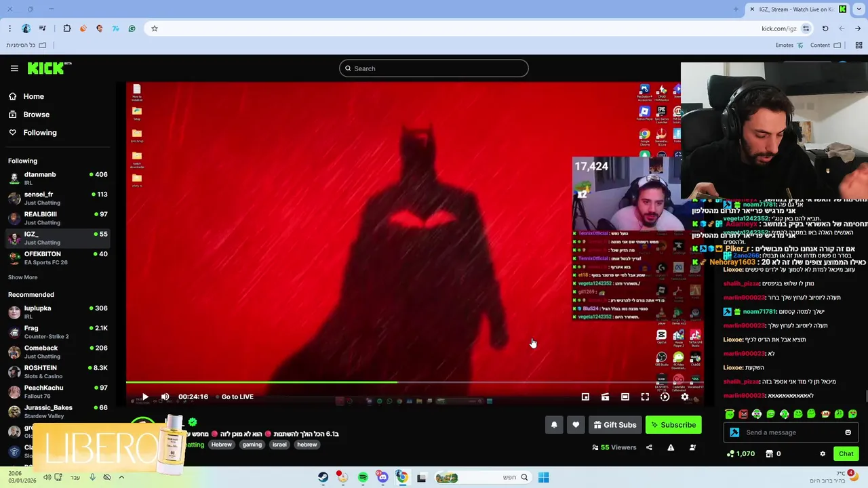Select REALBIGIII in the Following list

[58, 218]
